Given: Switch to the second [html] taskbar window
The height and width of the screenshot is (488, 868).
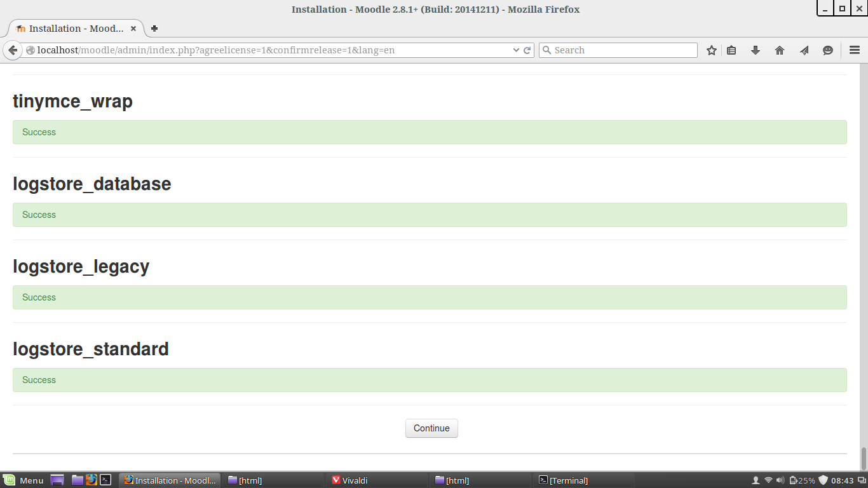Looking at the screenshot, I should point(480,480).
